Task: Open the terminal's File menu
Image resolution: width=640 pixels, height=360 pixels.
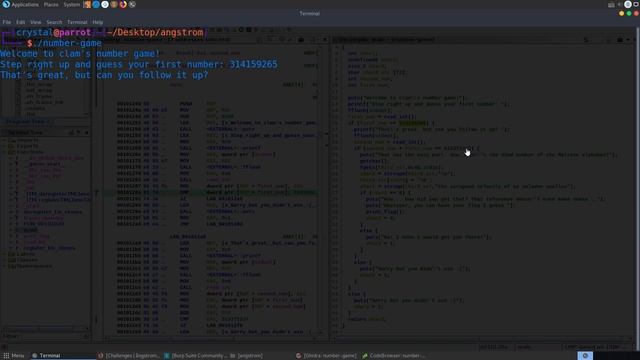Action: [7, 22]
